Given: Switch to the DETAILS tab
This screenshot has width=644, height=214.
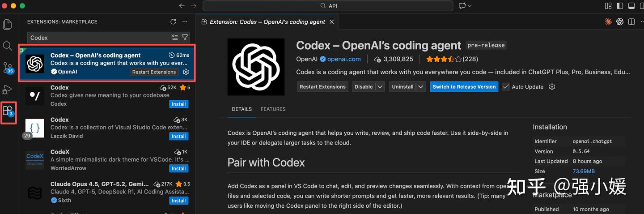Looking at the screenshot, I should coord(241,109).
